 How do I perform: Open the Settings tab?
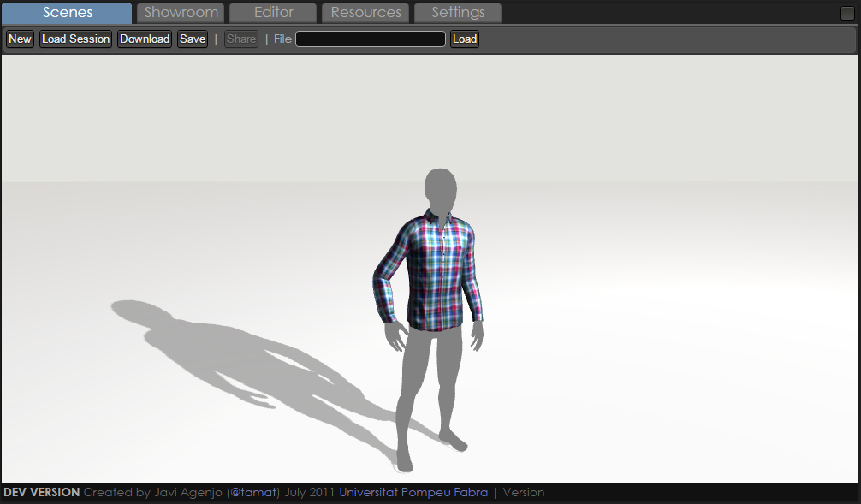point(457,13)
